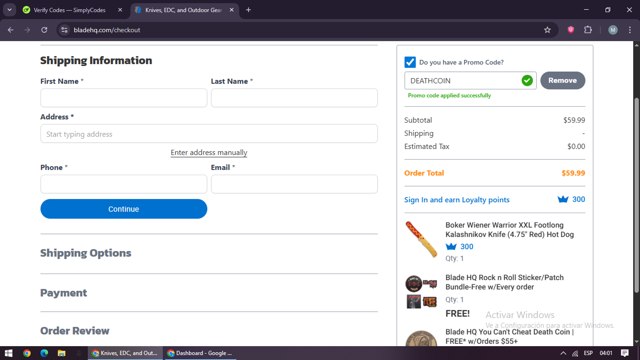
Task: Click Remove promo code button
Action: pyautogui.click(x=562, y=80)
